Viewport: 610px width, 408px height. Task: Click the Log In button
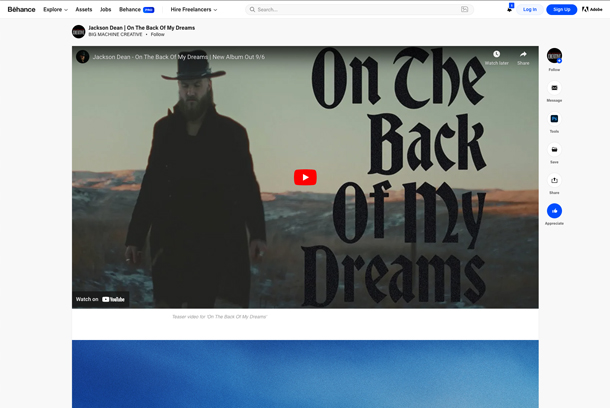tap(529, 9)
